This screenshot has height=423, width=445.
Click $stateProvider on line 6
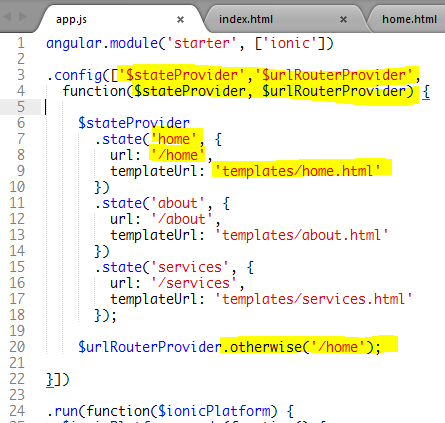(134, 123)
